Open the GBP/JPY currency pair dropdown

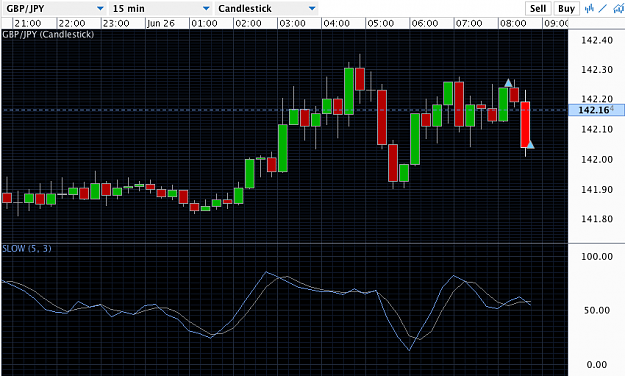(x=54, y=8)
